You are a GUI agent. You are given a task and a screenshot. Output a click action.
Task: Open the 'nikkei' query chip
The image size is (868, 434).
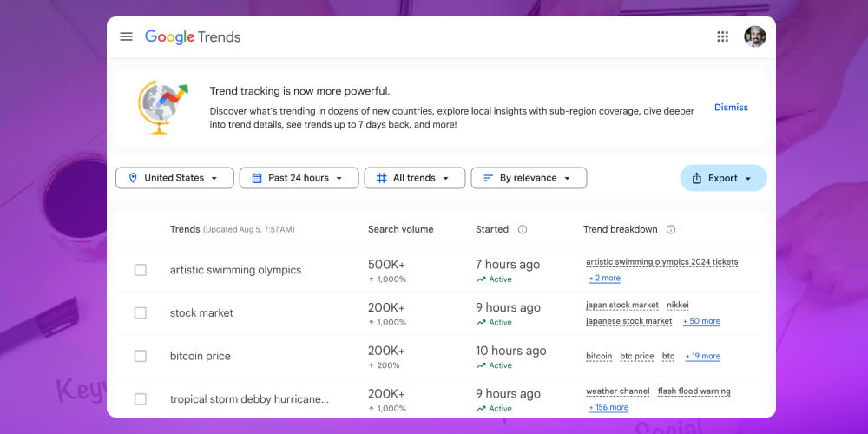tap(678, 305)
